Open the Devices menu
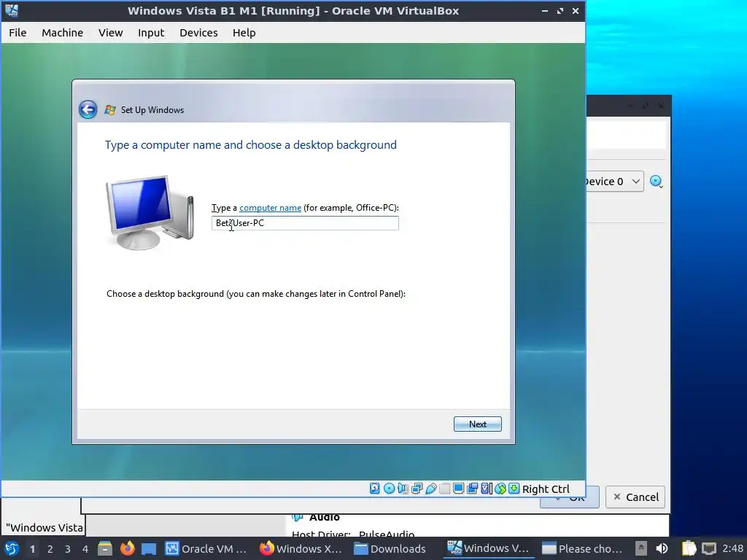 [198, 32]
